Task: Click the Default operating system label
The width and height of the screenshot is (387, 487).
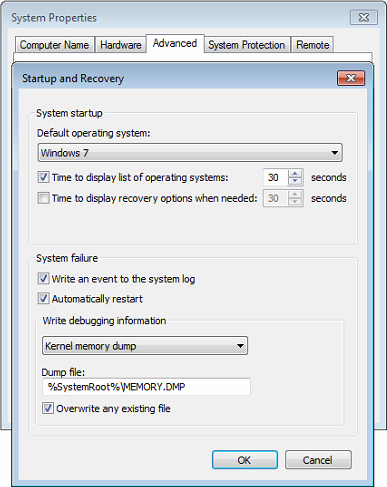Action: pyautogui.click(x=94, y=133)
